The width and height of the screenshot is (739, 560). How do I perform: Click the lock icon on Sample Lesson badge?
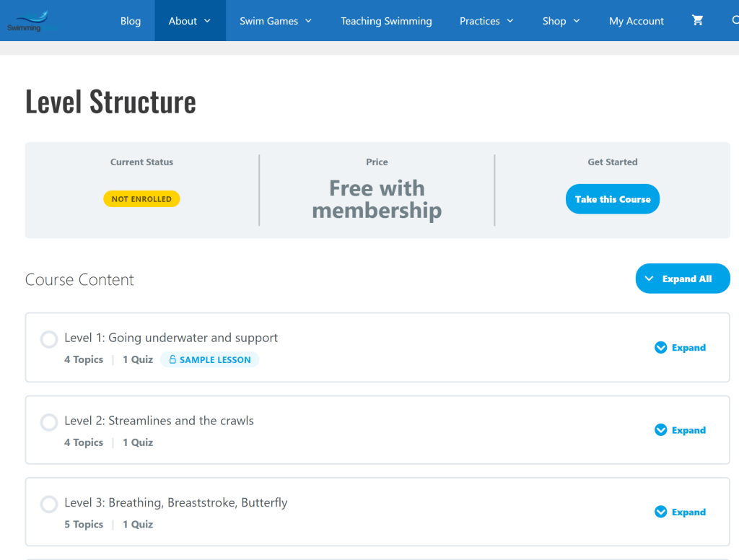pyautogui.click(x=172, y=359)
